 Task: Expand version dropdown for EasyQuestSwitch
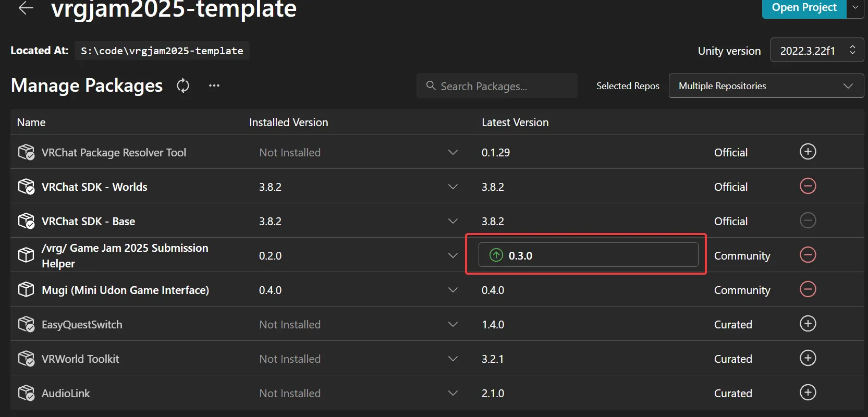coord(453,324)
